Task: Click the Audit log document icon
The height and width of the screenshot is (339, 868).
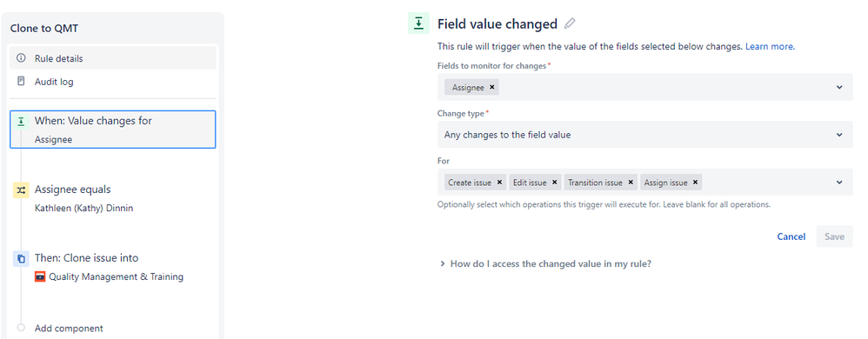Action: coord(21,82)
